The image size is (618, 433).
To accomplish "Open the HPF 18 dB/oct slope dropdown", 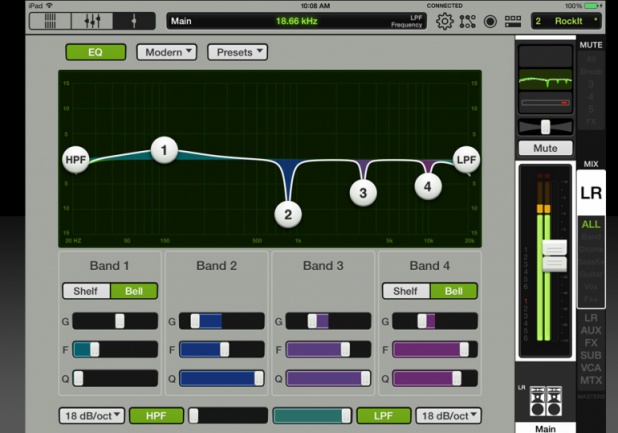I will pos(91,415).
